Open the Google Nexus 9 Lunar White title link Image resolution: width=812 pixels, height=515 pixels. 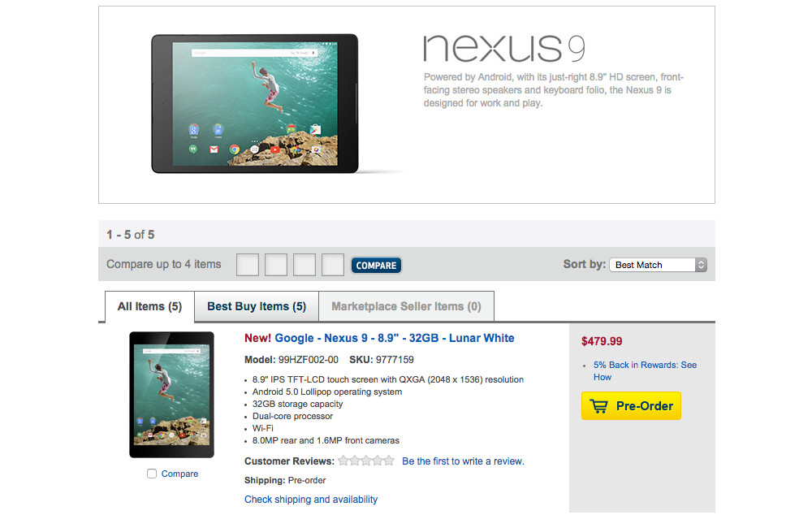coord(379,338)
